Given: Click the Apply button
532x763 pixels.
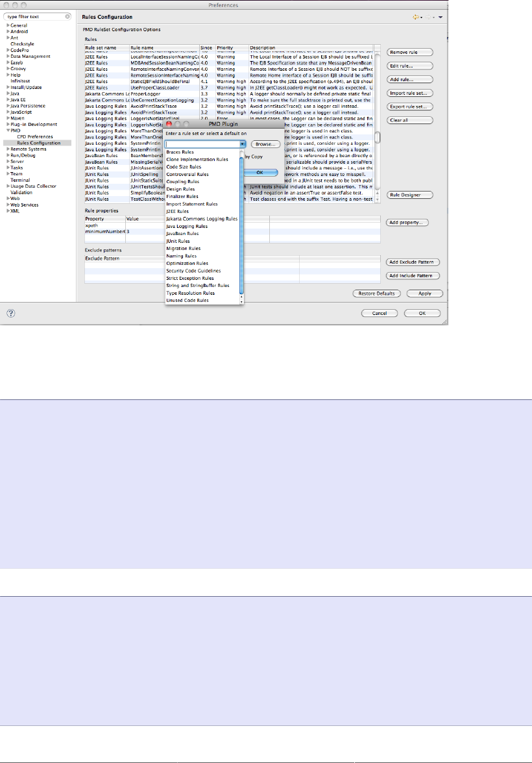Looking at the screenshot, I should [425, 294].
